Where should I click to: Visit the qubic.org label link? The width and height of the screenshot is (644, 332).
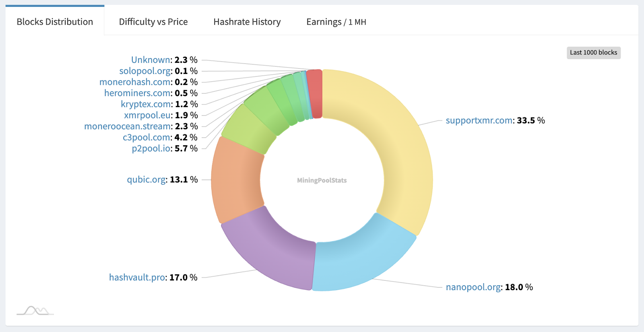(x=147, y=179)
